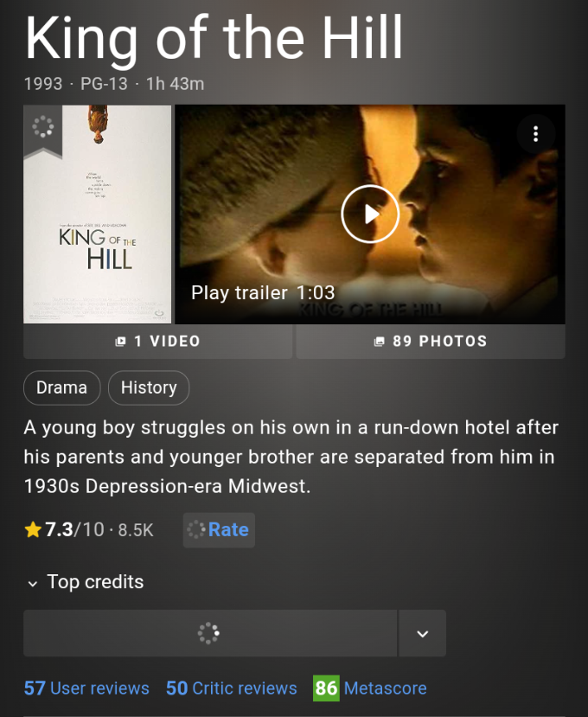Add to watchlist via poster ribbon icon
Image resolution: width=588 pixels, height=717 pixels.
43,130
